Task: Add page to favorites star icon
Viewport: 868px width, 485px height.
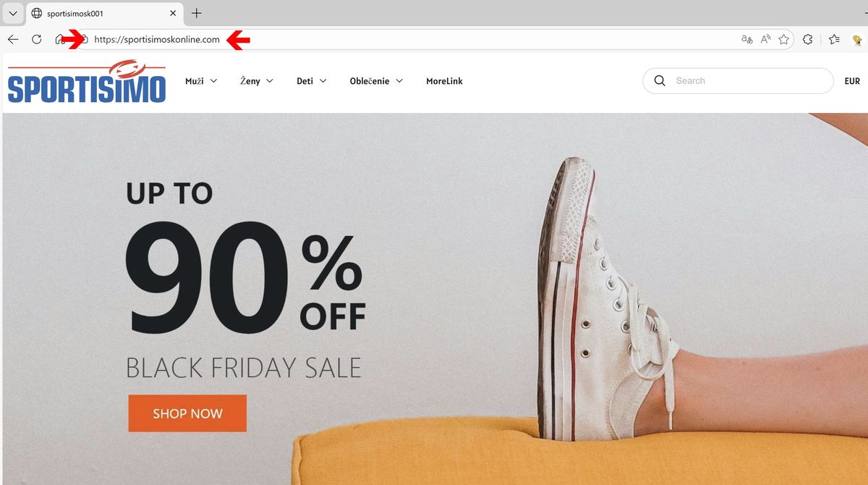Action: click(x=783, y=40)
